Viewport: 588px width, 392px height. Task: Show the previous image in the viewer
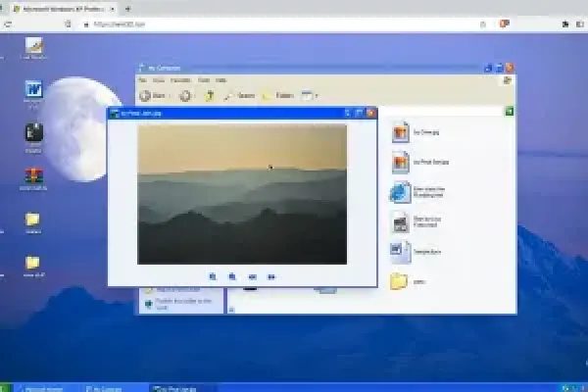click(x=253, y=277)
